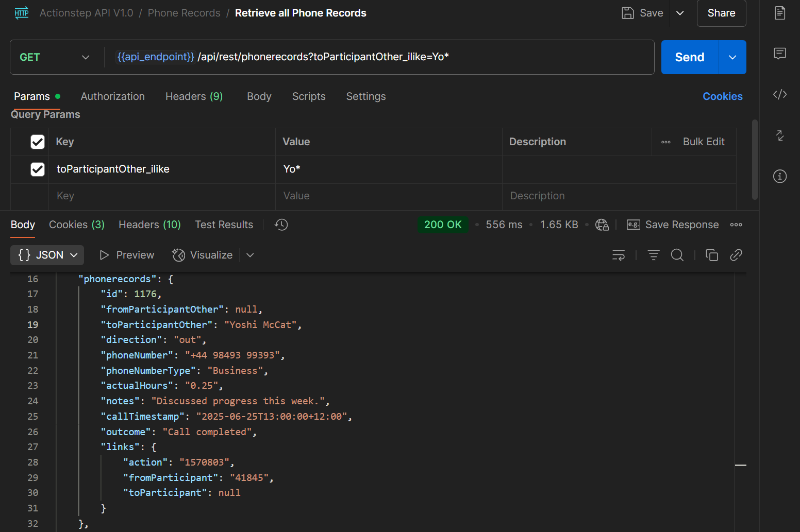This screenshot has height=532, width=800.
Task: Click the Save floppy disk icon
Action: pyautogui.click(x=627, y=13)
